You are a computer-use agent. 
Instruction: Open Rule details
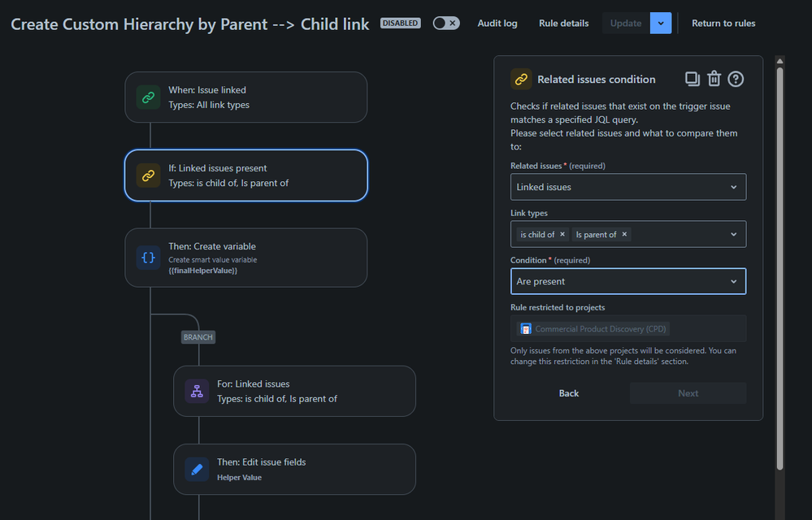pyautogui.click(x=563, y=24)
